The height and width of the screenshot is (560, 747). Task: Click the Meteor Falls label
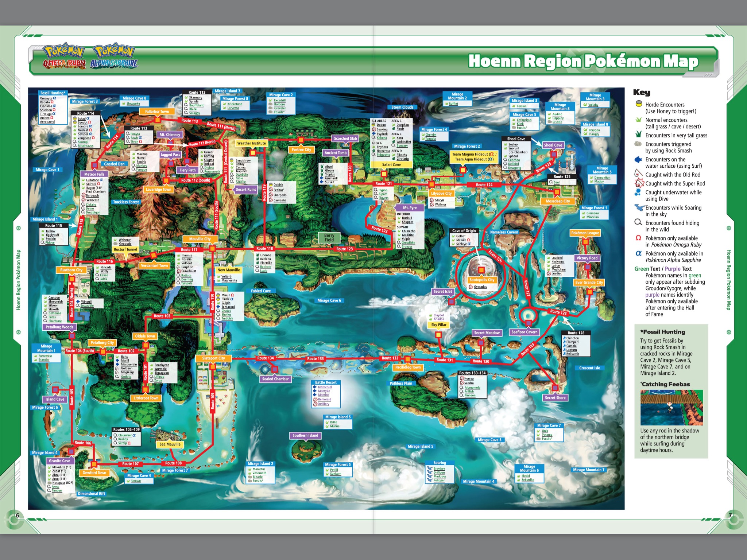(94, 174)
